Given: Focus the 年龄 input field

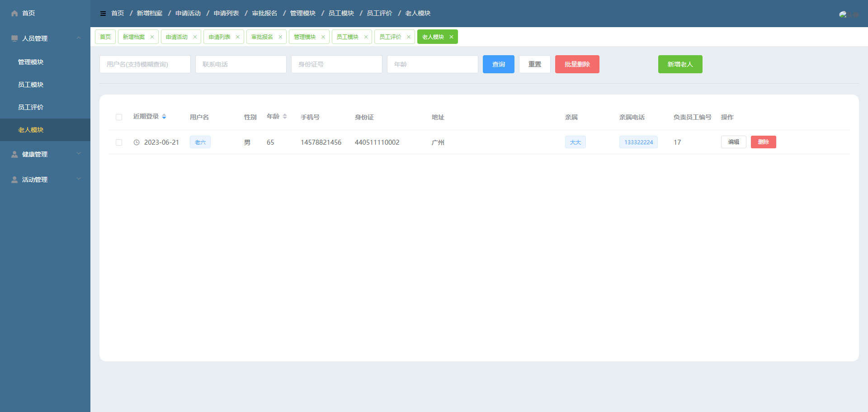Looking at the screenshot, I should 433,64.
